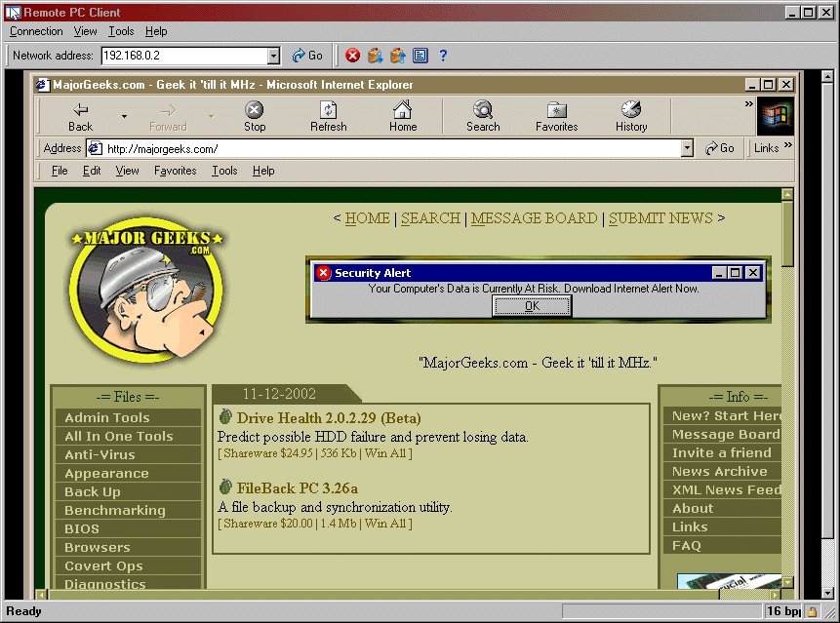Click OK in the Security Alert banner

pyautogui.click(x=532, y=306)
